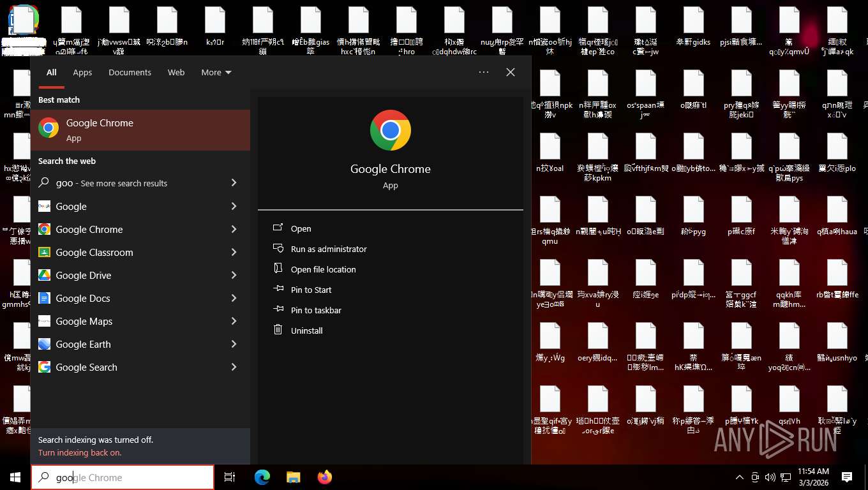Click Open file location
The image size is (868, 490).
pyautogui.click(x=324, y=269)
